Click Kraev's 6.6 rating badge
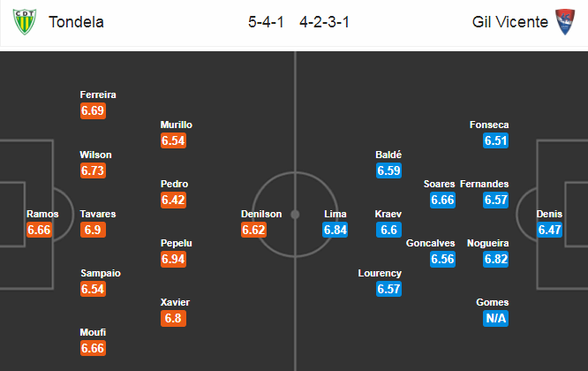 click(x=388, y=230)
